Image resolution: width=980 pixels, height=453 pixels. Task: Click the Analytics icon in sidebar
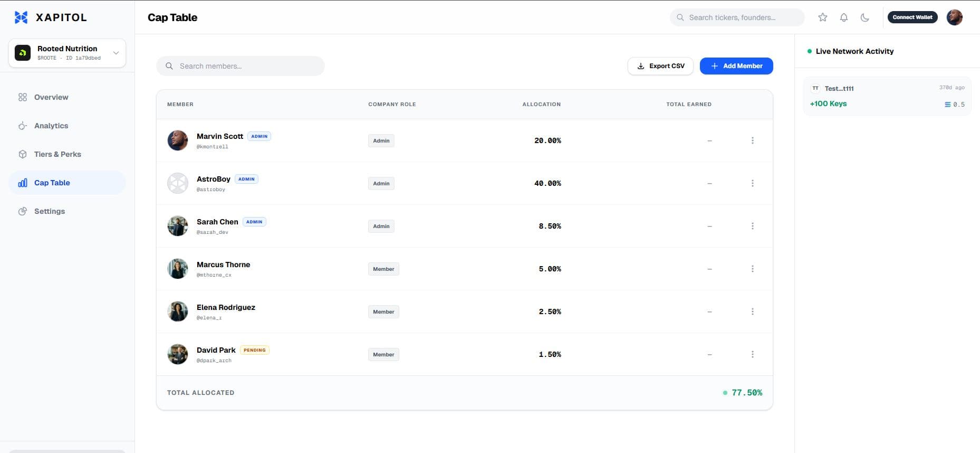coord(23,126)
